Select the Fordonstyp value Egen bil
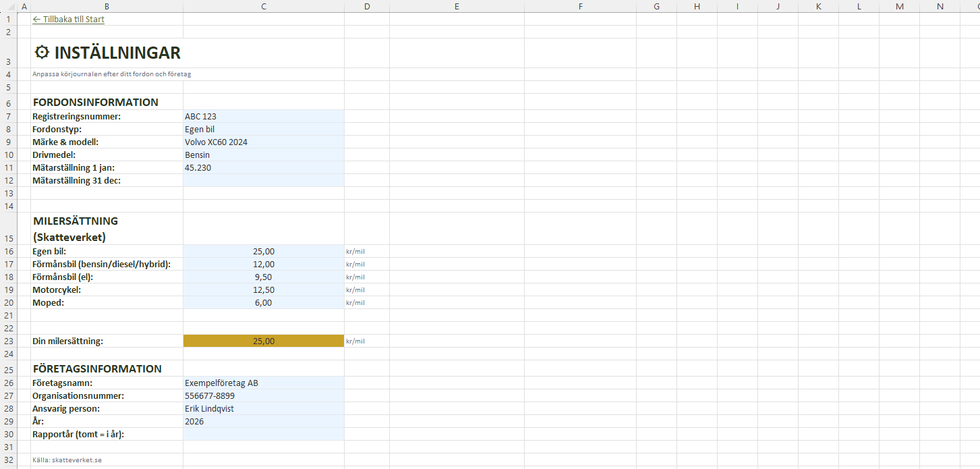 264,130
